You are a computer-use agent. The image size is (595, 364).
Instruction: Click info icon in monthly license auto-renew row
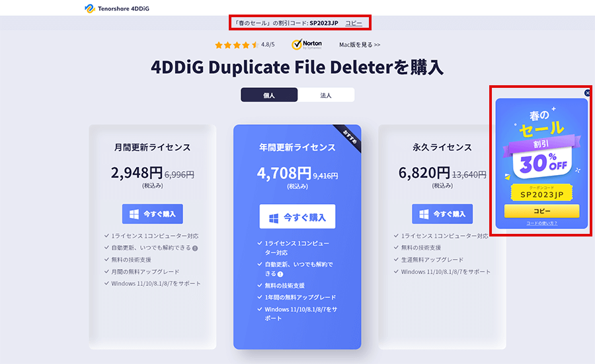195,248
